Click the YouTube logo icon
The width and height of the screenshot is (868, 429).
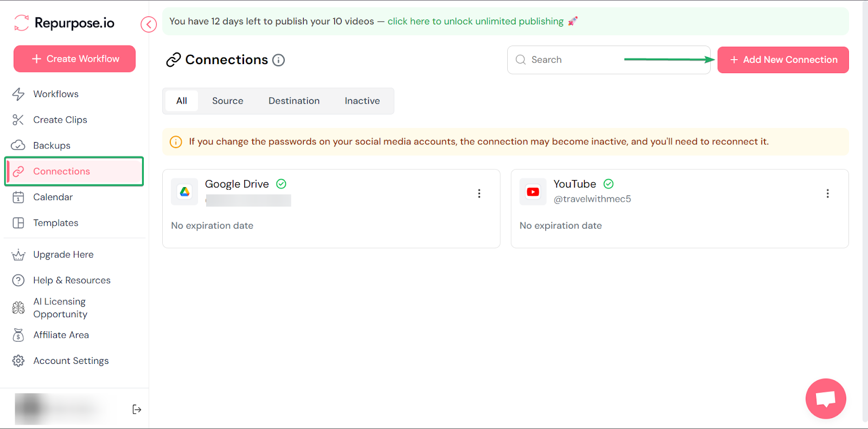click(x=533, y=191)
